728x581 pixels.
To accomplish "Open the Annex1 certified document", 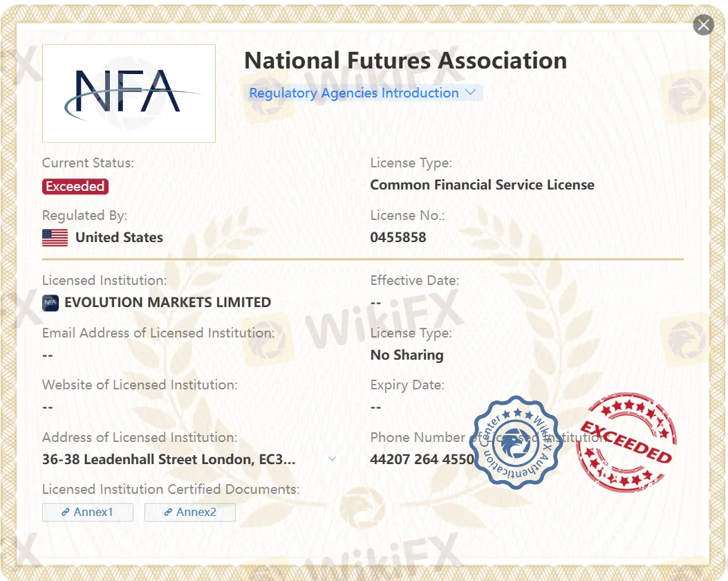I will pos(88,512).
